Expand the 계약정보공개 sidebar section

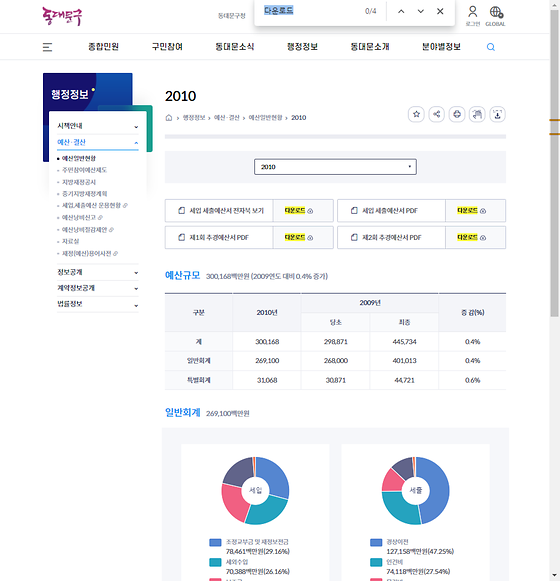point(98,288)
